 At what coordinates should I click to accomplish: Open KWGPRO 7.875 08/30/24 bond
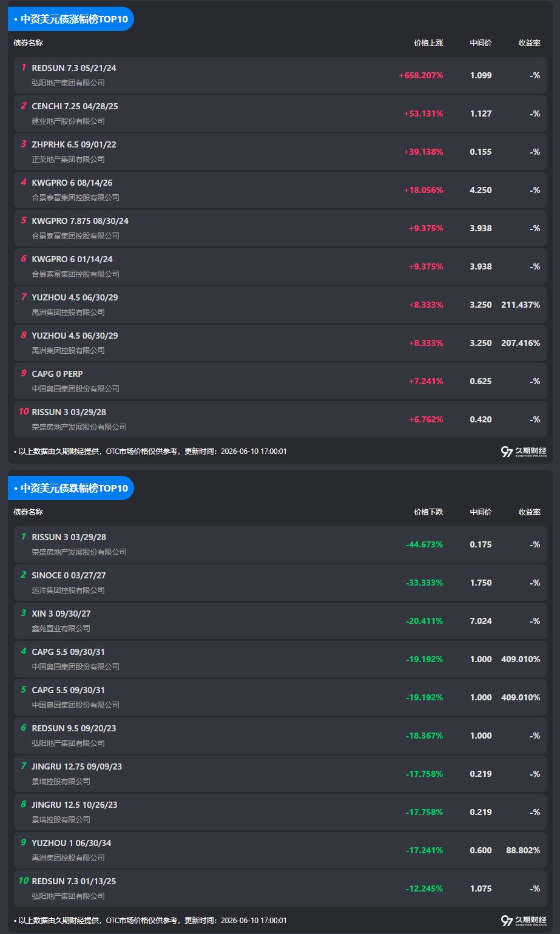point(80,221)
